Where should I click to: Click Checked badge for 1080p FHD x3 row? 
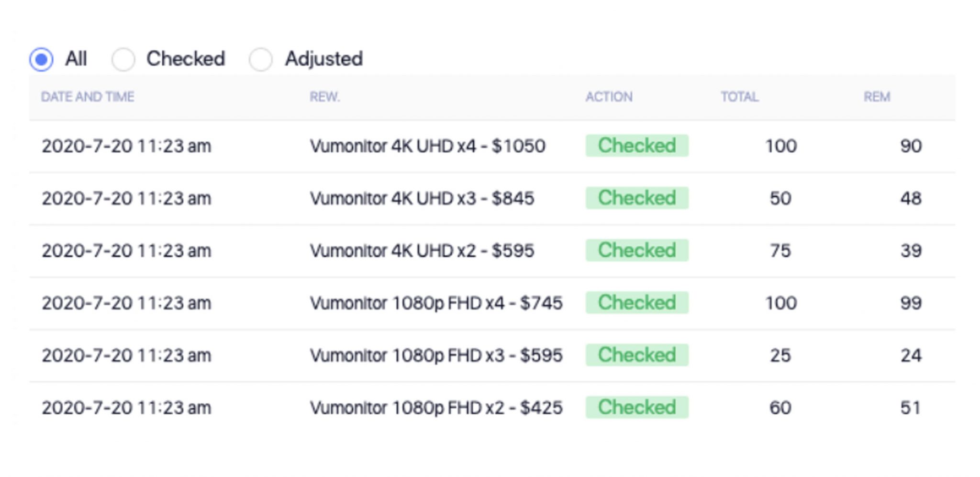tap(637, 355)
